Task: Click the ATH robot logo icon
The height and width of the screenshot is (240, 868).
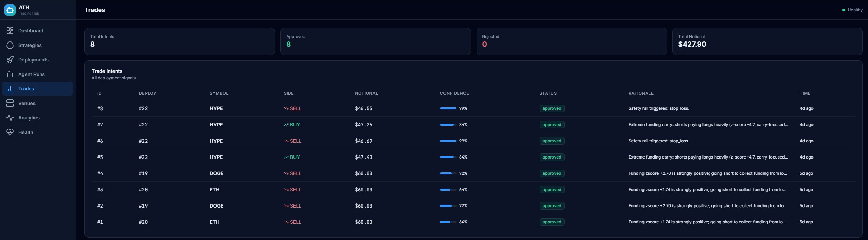Action: coord(10,10)
